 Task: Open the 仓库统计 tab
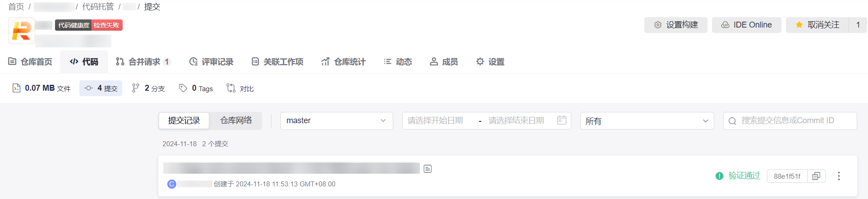tap(343, 62)
